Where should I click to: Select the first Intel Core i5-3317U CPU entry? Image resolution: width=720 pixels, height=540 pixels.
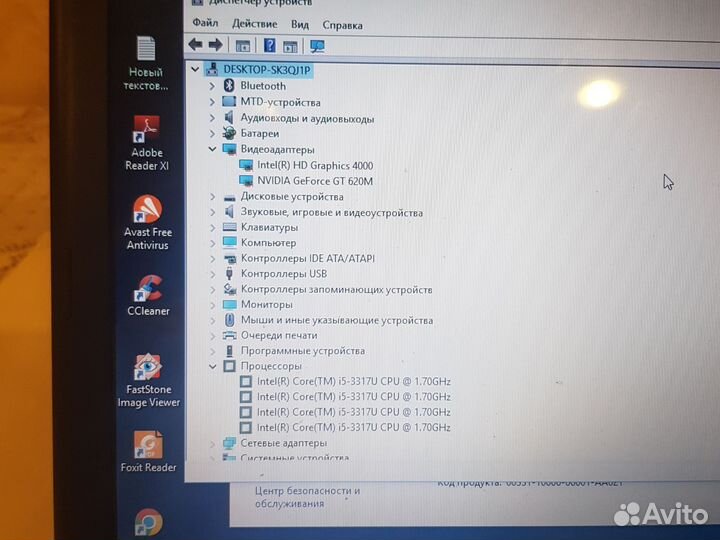click(354, 382)
